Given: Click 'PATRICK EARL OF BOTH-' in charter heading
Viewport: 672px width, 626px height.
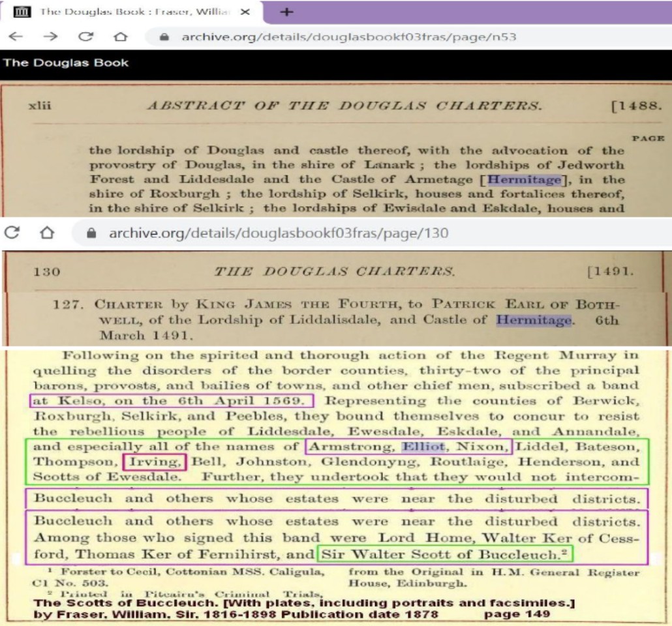Looking at the screenshot, I should click(526, 305).
